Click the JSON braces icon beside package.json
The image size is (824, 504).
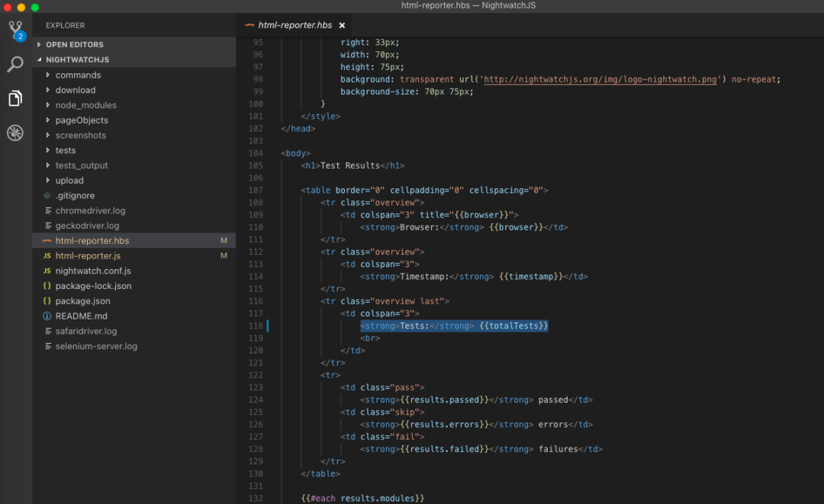46,300
